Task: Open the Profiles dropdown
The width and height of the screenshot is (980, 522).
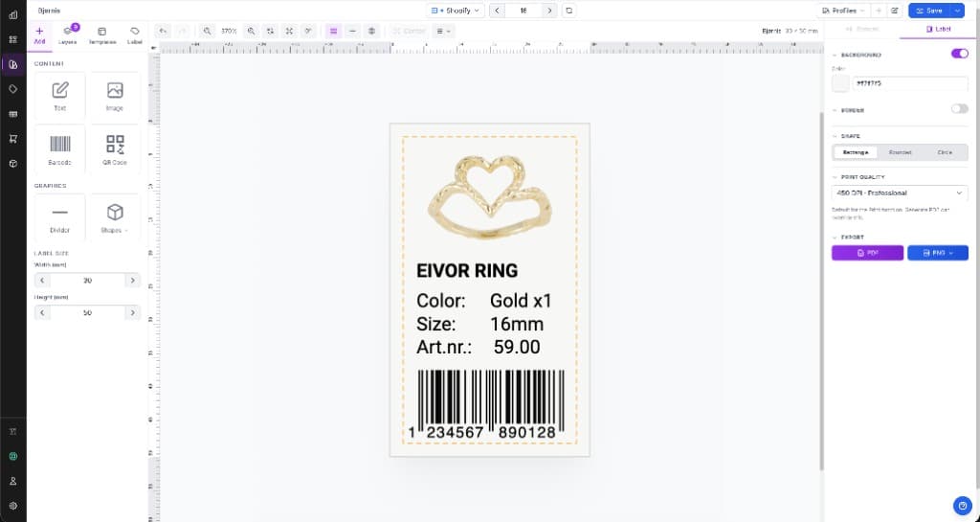Action: pos(843,11)
